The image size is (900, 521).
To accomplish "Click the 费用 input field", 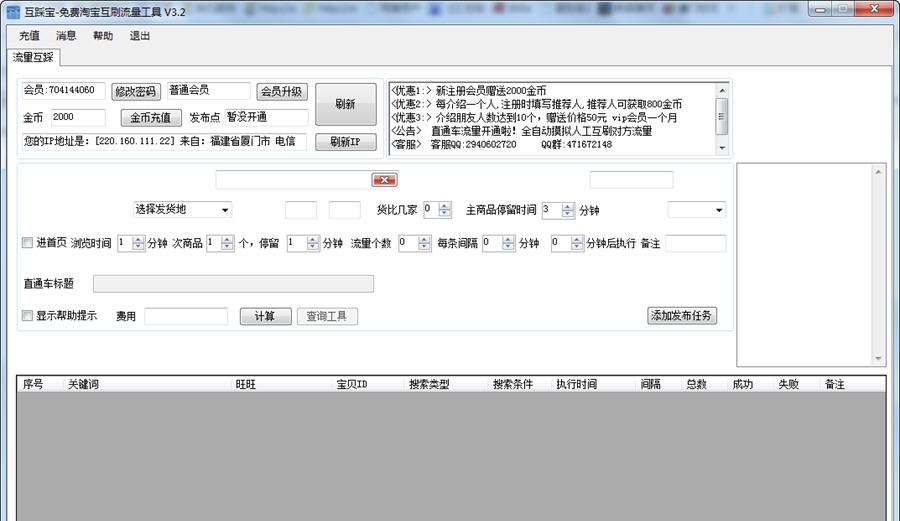I will tap(186, 316).
